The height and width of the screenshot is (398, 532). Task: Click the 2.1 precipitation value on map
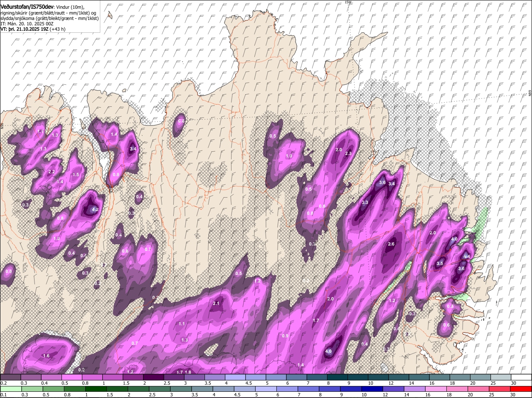coord(216,304)
